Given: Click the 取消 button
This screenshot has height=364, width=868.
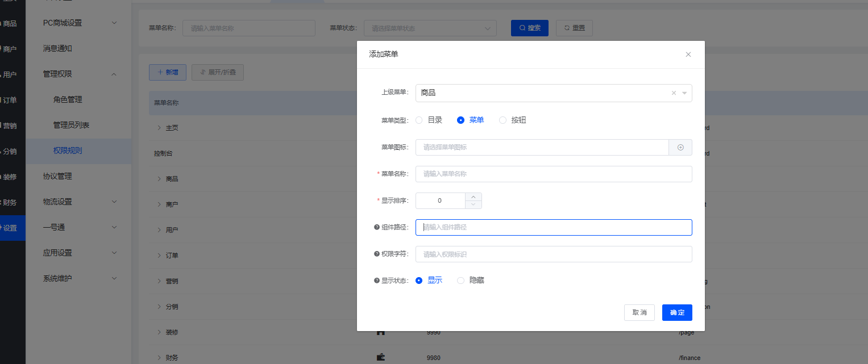Looking at the screenshot, I should pyautogui.click(x=639, y=312).
